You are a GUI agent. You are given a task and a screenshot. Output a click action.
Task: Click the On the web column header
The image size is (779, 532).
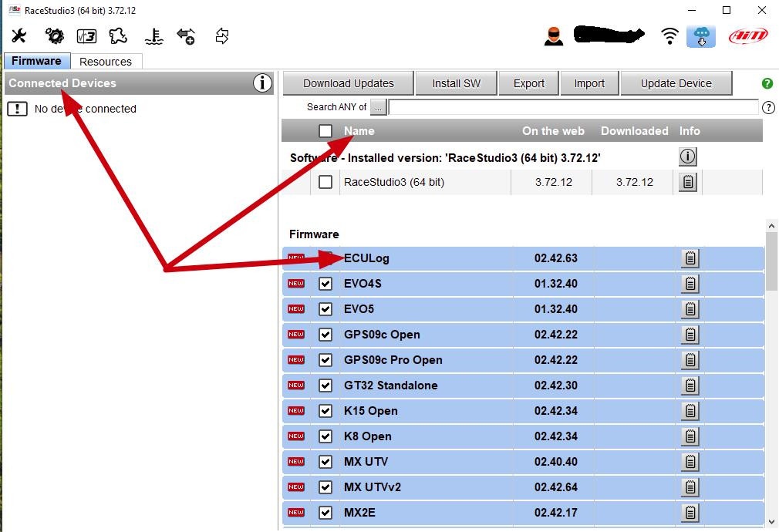pyautogui.click(x=553, y=131)
